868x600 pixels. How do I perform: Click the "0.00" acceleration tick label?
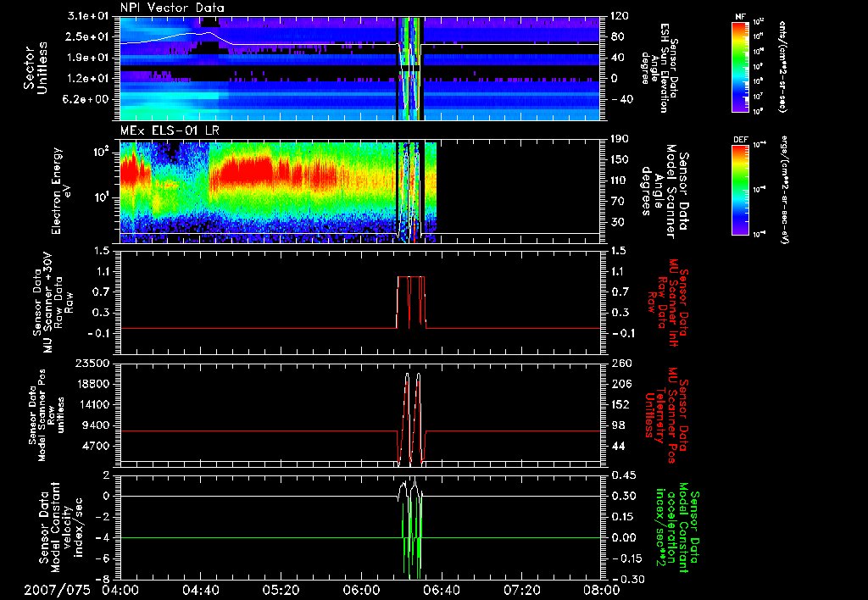coord(623,538)
